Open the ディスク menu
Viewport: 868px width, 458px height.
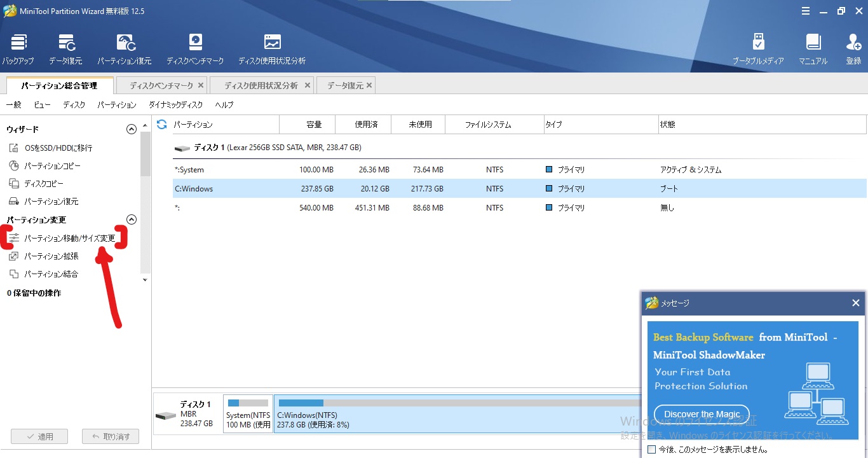[74, 104]
